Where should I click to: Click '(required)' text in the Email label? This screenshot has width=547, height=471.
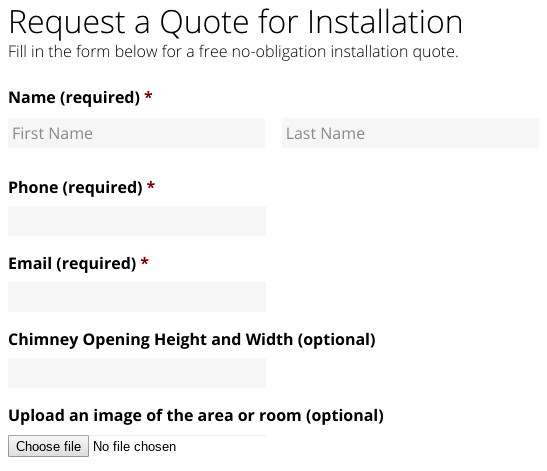96,264
